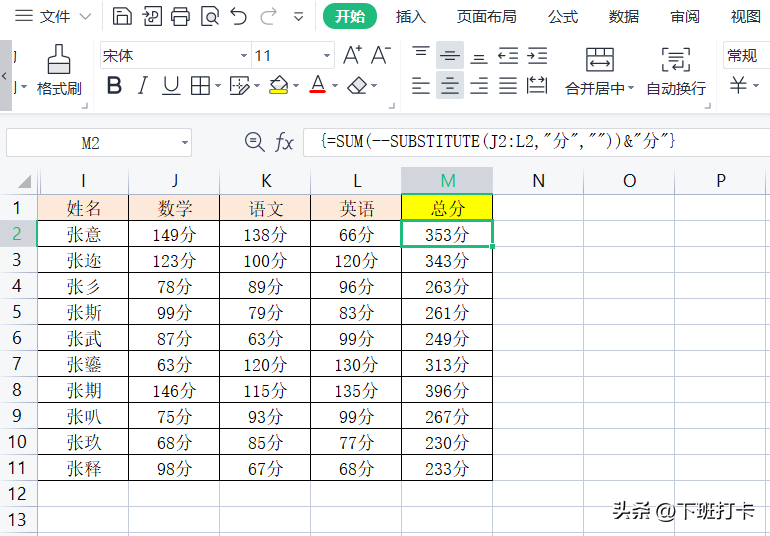Toggle Italic formatting

[x=142, y=85]
